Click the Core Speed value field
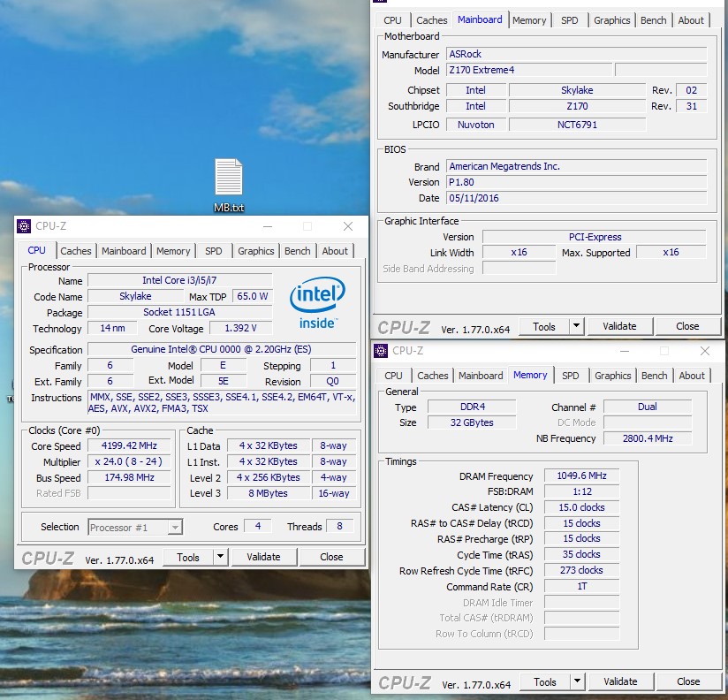This screenshot has width=728, height=700. (130, 446)
